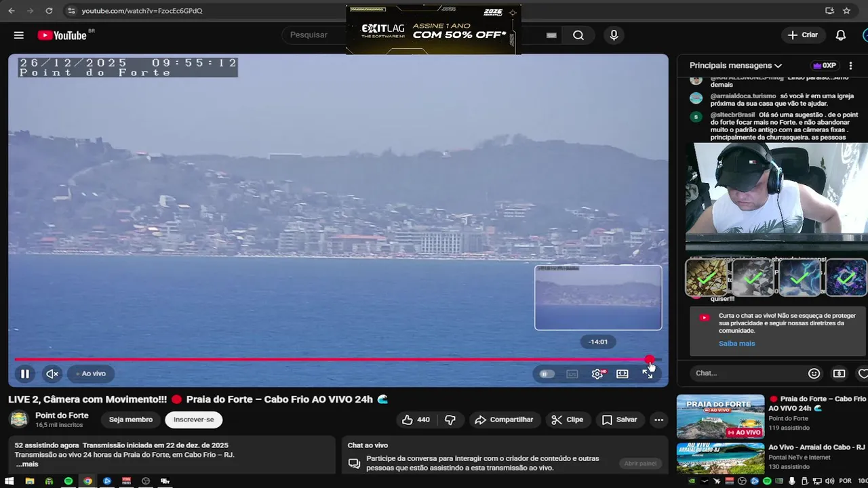Open the Criar create menu

(x=803, y=35)
